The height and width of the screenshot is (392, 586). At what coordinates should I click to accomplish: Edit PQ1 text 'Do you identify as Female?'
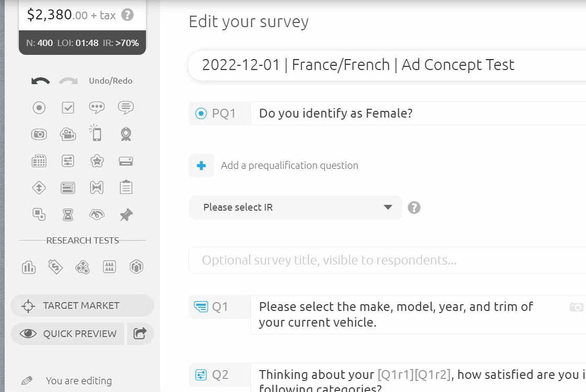click(x=336, y=113)
